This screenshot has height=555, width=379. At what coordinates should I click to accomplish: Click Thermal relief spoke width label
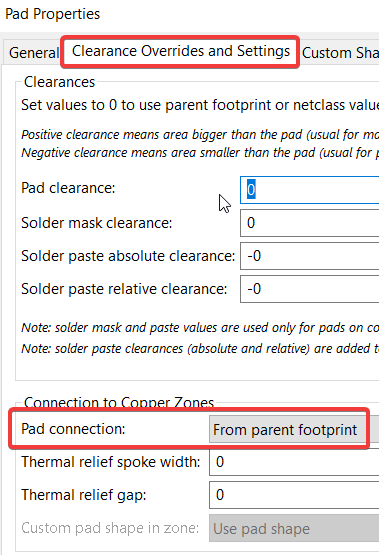(x=111, y=462)
